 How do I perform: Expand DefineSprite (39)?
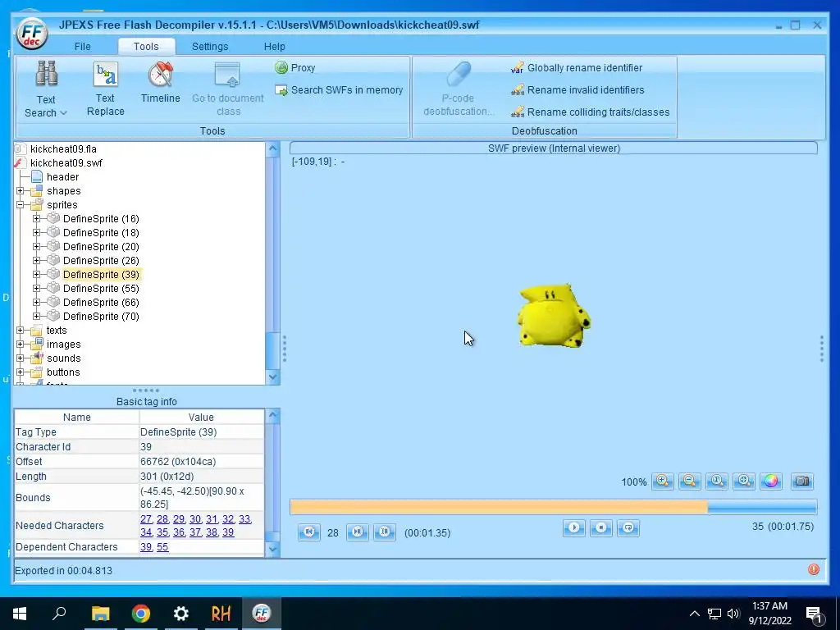36,274
